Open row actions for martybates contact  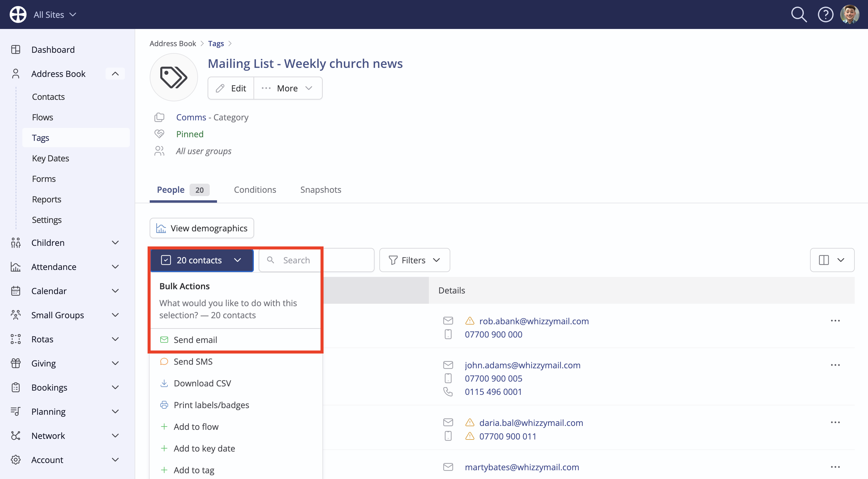point(835,467)
